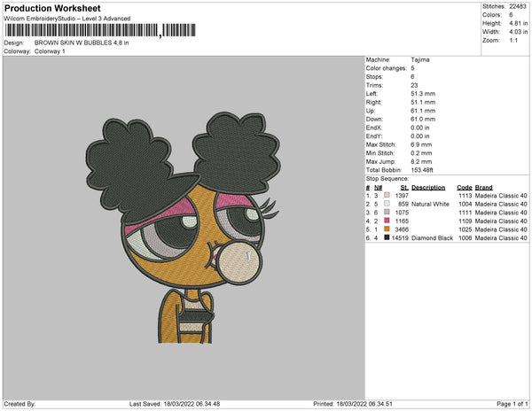Click the 'Description' column header
This screenshot has height=411, width=532.
click(428, 188)
